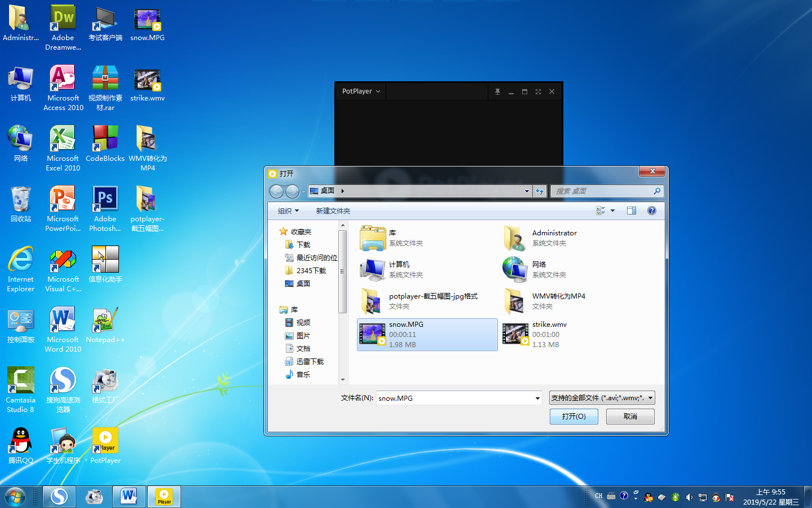This screenshot has width=812, height=508.
Task: Open the Recycle Bin 回收站 icon
Action: pos(21,204)
